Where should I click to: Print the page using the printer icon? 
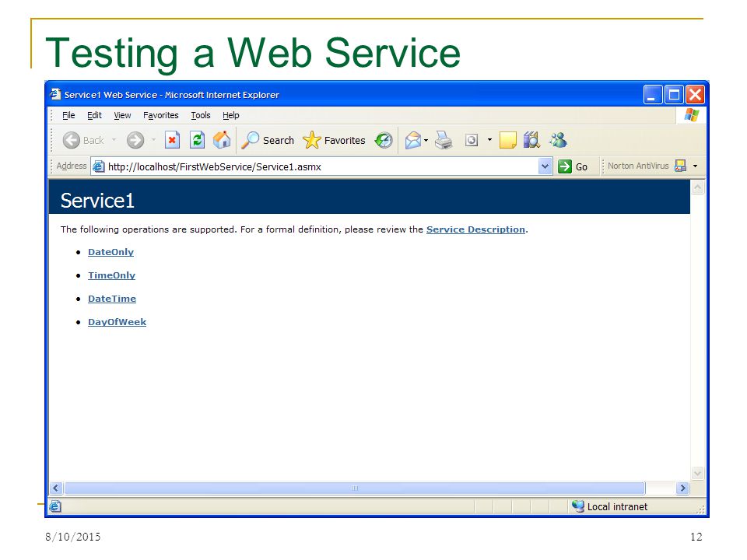pyautogui.click(x=444, y=140)
